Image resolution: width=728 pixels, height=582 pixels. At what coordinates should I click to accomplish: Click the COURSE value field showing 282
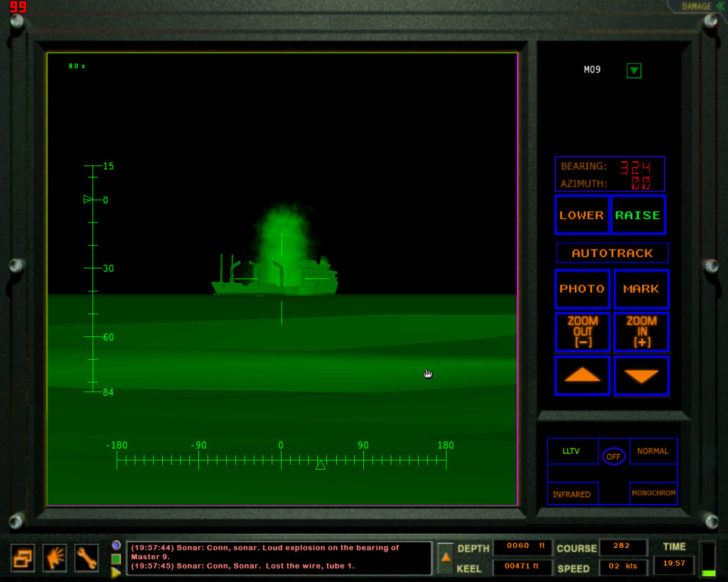pyautogui.click(x=623, y=547)
